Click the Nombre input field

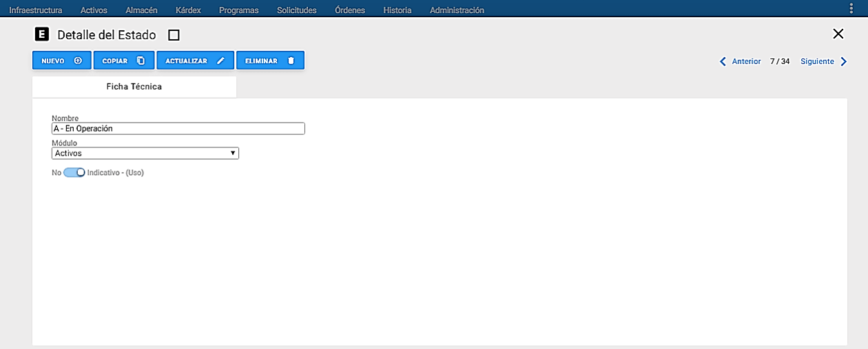pyautogui.click(x=178, y=129)
